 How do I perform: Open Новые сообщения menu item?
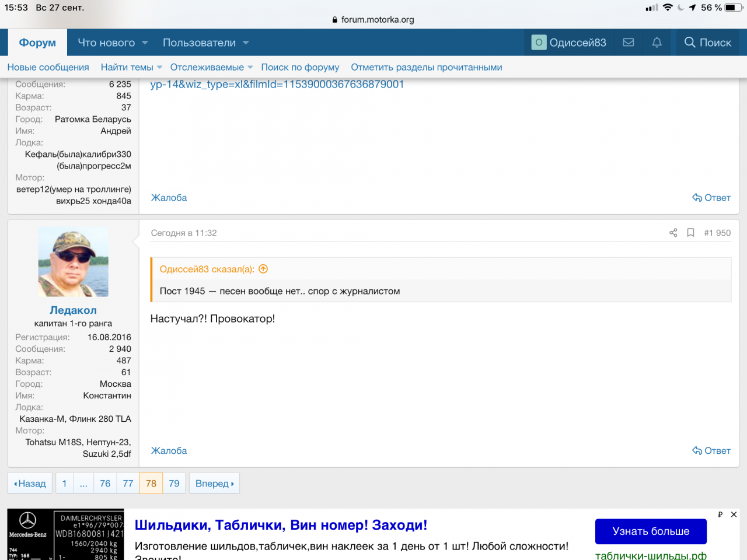tap(48, 67)
